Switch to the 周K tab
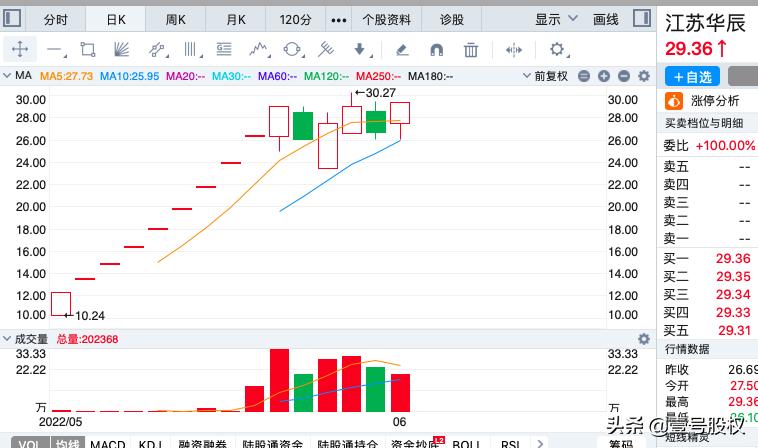The image size is (758, 448). tap(175, 20)
